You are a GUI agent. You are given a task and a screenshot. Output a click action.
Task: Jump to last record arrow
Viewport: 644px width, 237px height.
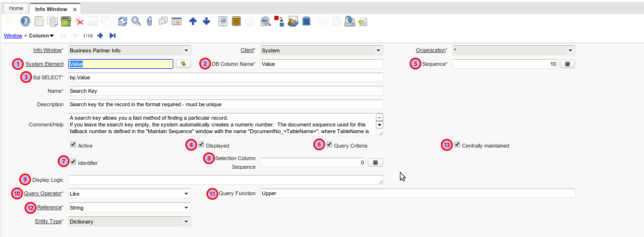[x=113, y=36]
